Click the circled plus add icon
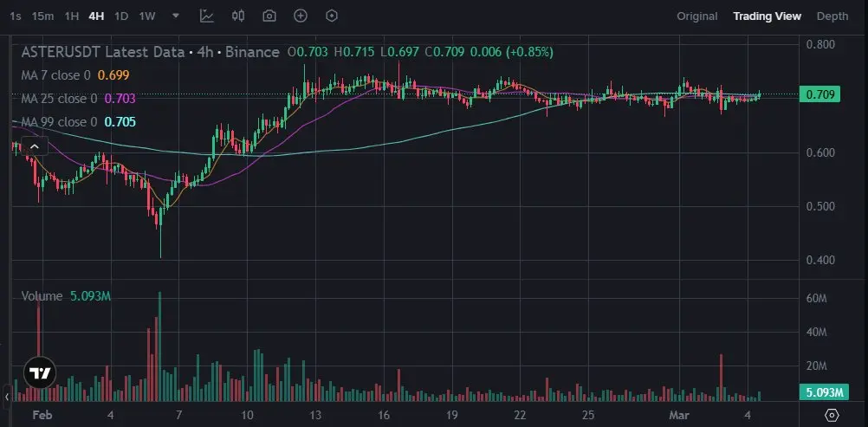The image size is (868, 427). click(x=300, y=16)
